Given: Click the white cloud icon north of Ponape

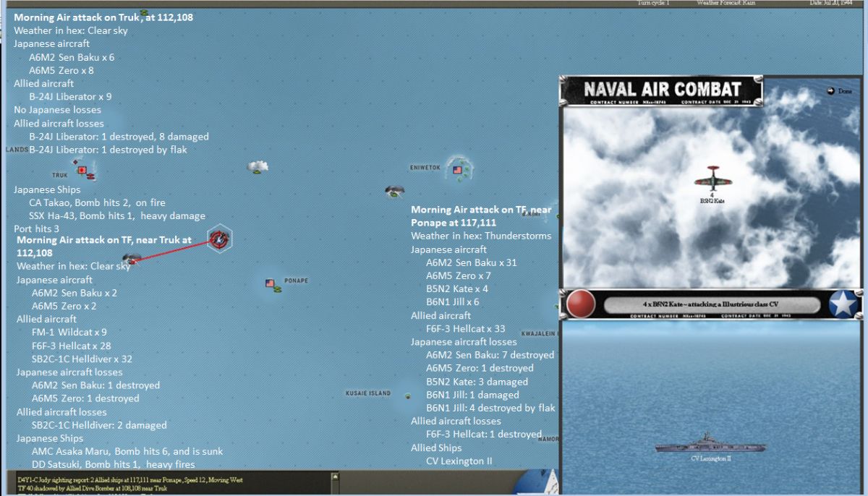Looking at the screenshot, I should point(258,167).
